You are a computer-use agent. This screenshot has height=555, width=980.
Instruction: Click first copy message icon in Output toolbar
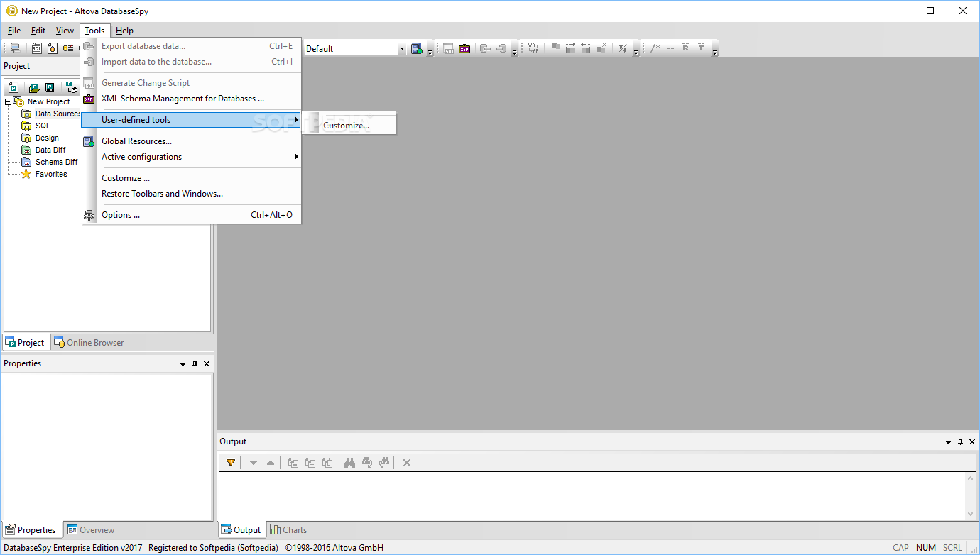pos(293,463)
